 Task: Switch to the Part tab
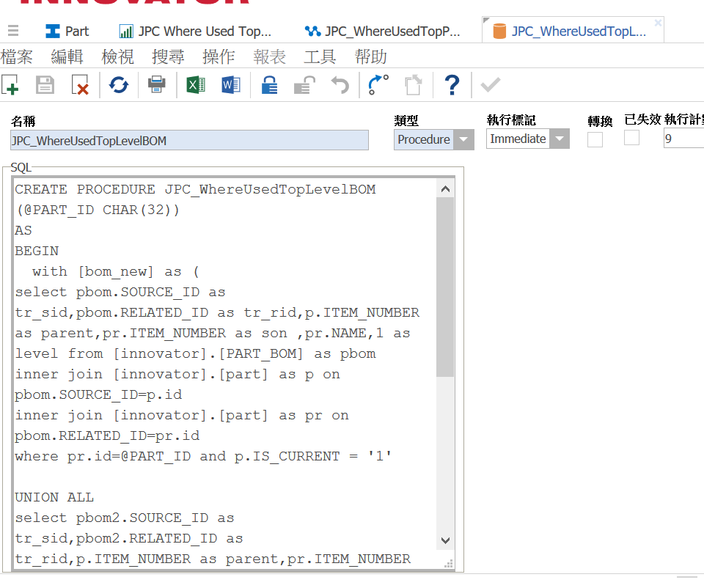coord(67,31)
